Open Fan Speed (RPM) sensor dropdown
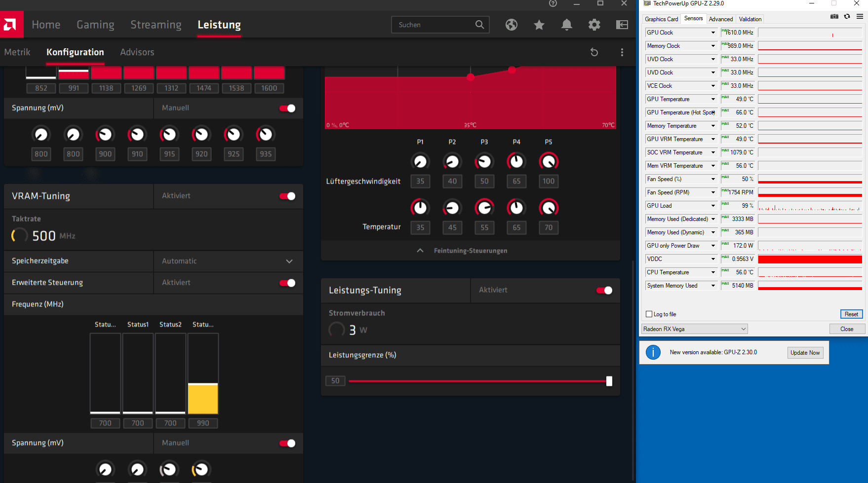 coord(713,192)
